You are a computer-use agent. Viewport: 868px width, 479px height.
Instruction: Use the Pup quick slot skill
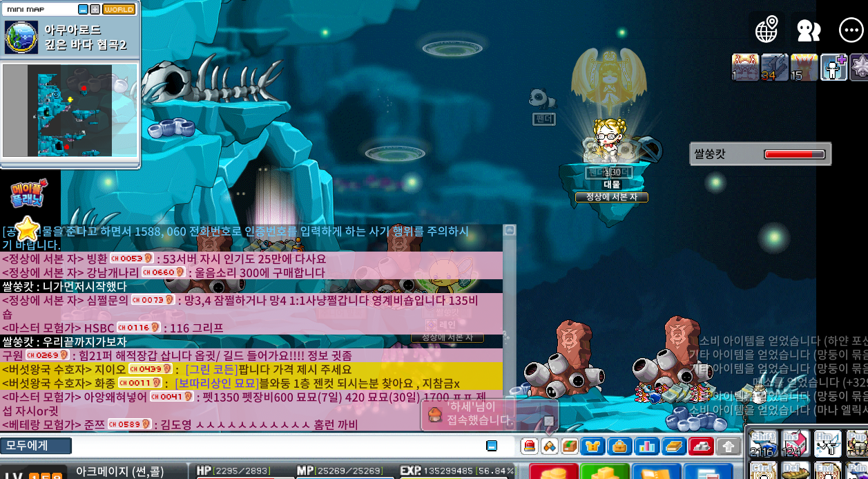click(857, 444)
